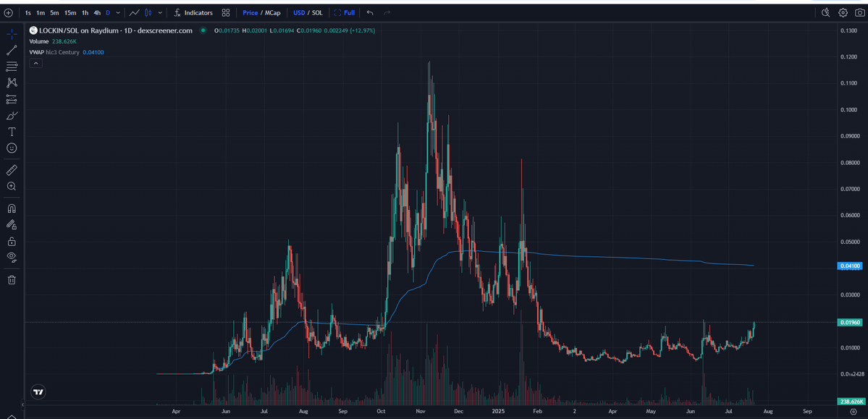Toggle the magnet snap mode

pyautogui.click(x=11, y=208)
